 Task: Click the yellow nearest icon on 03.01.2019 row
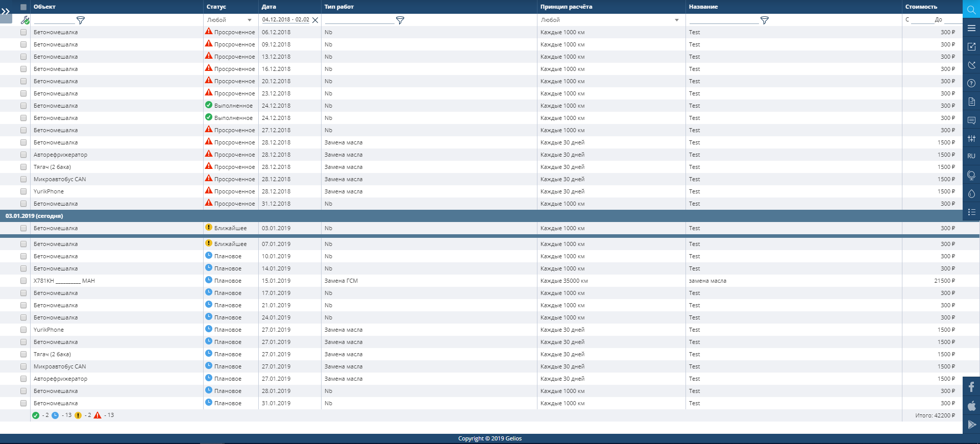coord(209,227)
